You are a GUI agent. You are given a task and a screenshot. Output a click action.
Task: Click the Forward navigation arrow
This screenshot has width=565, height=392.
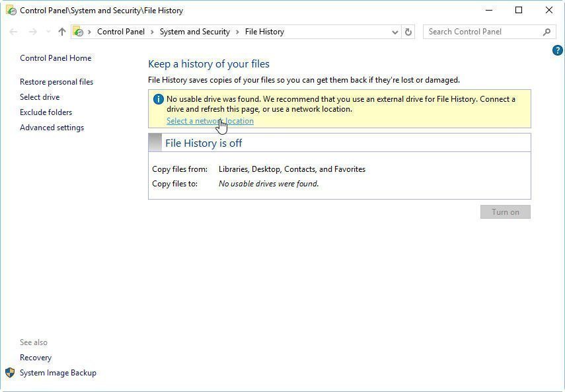pyautogui.click(x=32, y=32)
